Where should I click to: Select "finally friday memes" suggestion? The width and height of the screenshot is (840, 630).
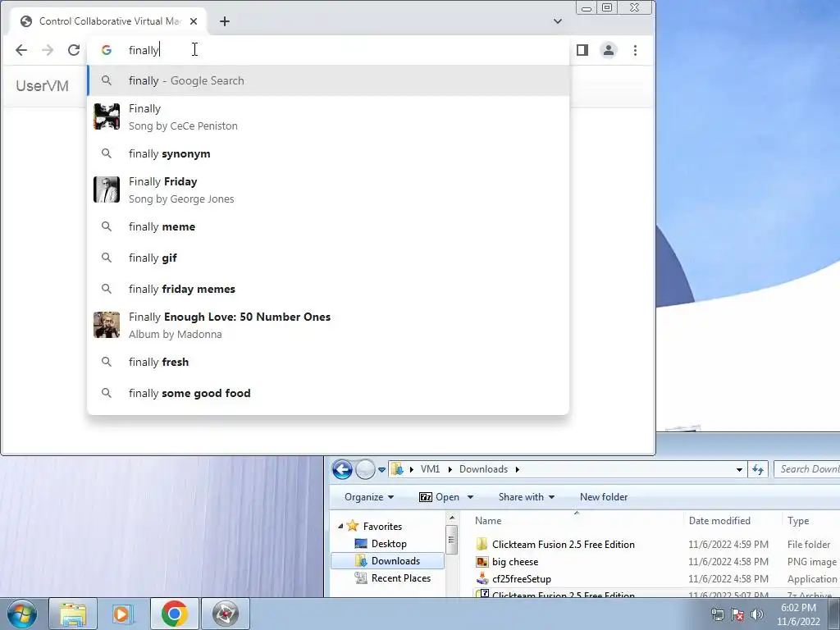click(x=328, y=289)
